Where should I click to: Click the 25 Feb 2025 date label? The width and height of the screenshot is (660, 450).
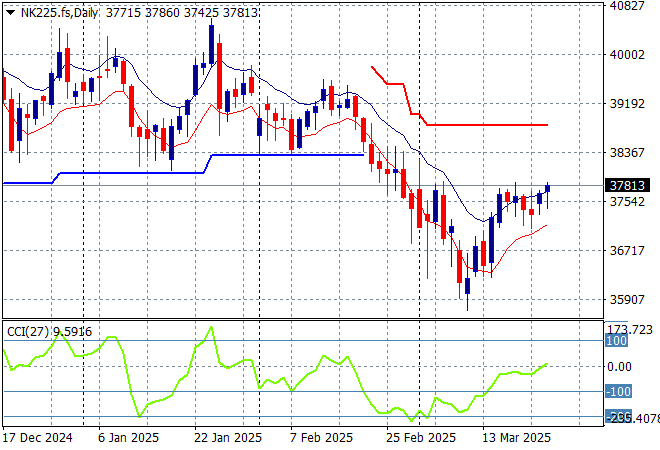click(420, 437)
